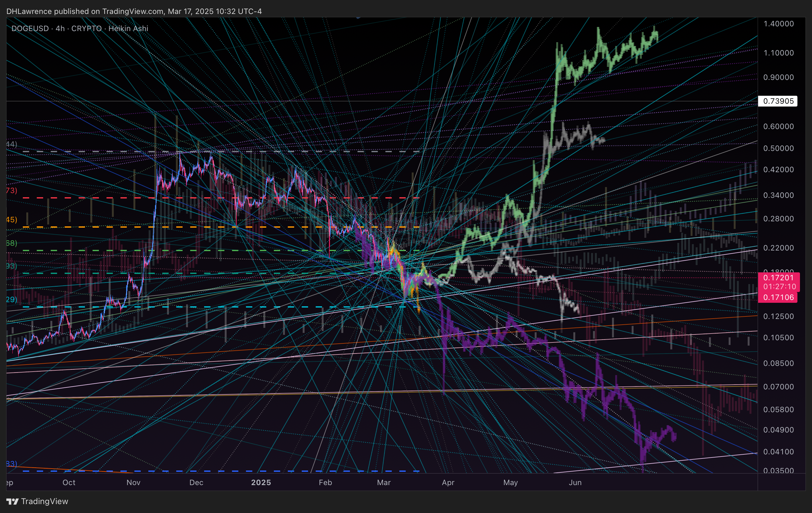Click the 0.22000 price axis value
The width and height of the screenshot is (812, 513).
click(x=778, y=248)
